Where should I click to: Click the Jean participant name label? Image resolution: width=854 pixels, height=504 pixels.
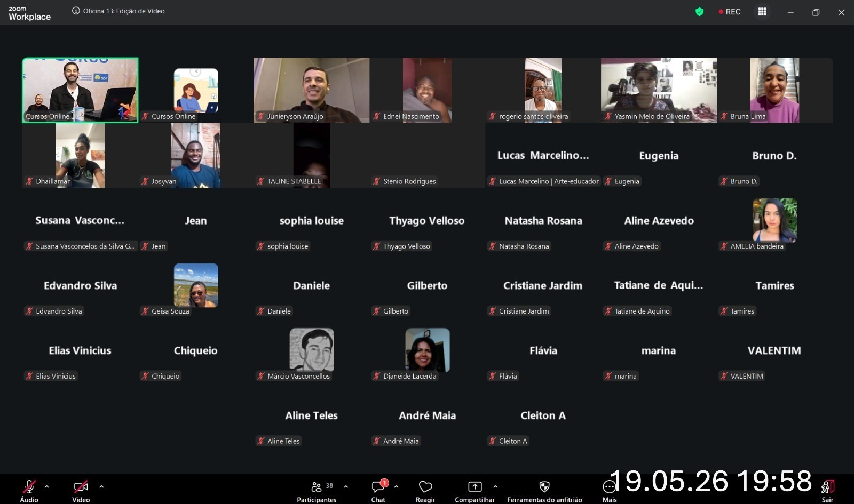(x=159, y=246)
